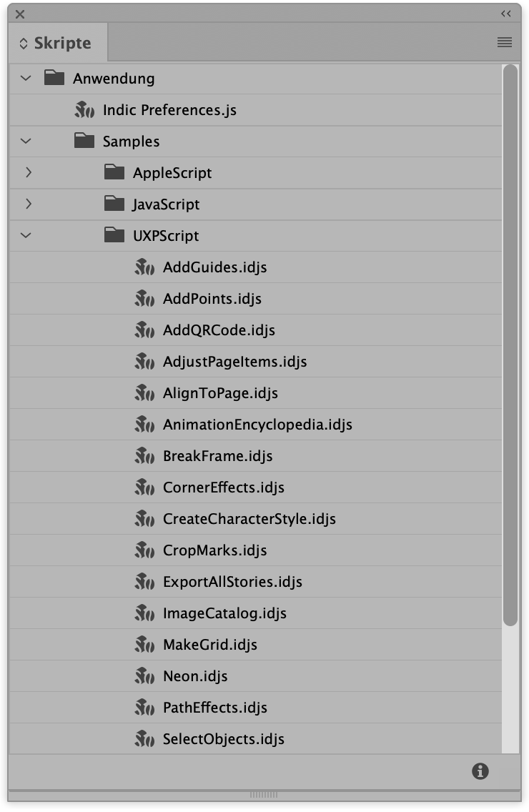Open the Skripte panel flyout menu icon

click(x=504, y=42)
